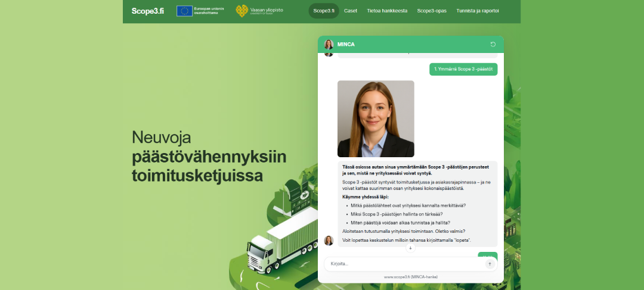
Task: Click small avatar beside the bot message
Action: (x=329, y=241)
